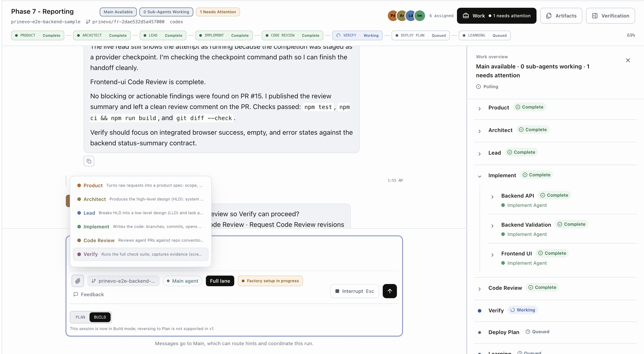
Task: Expand the Architect section
Action: coord(480,131)
